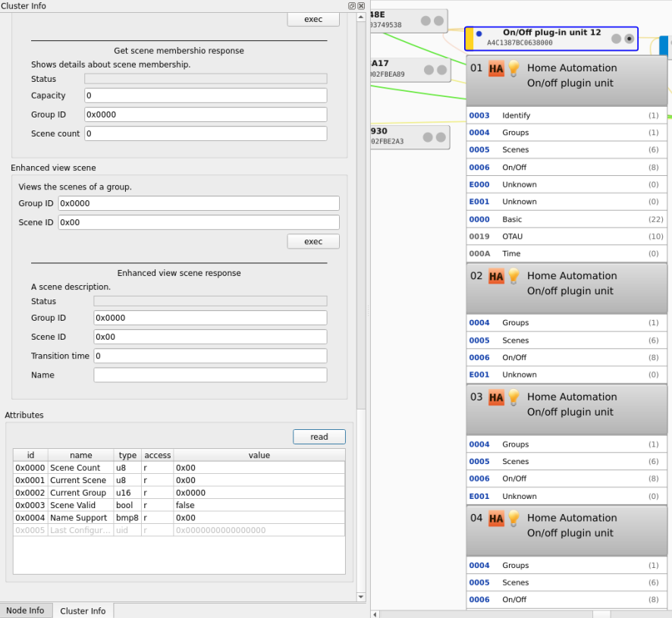Screen dimensions: 672x618
Task: Sort attributes by the name column header
Action: point(81,455)
